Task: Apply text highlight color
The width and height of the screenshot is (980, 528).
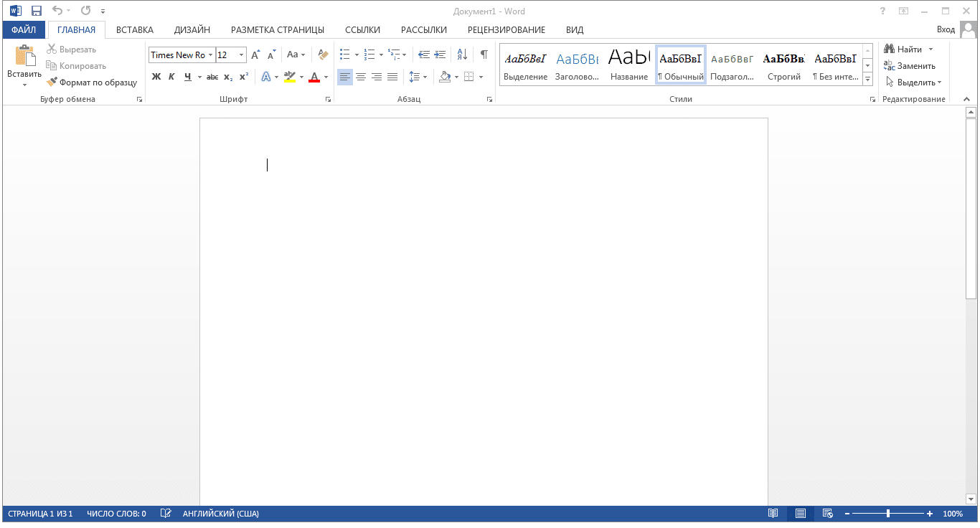Action: [x=289, y=77]
